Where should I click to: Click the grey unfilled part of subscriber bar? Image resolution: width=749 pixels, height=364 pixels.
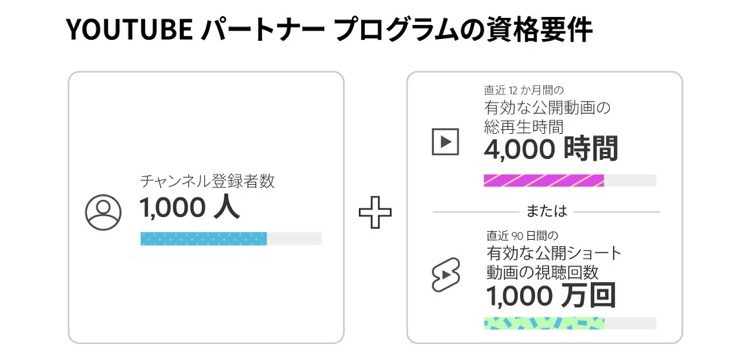294,238
